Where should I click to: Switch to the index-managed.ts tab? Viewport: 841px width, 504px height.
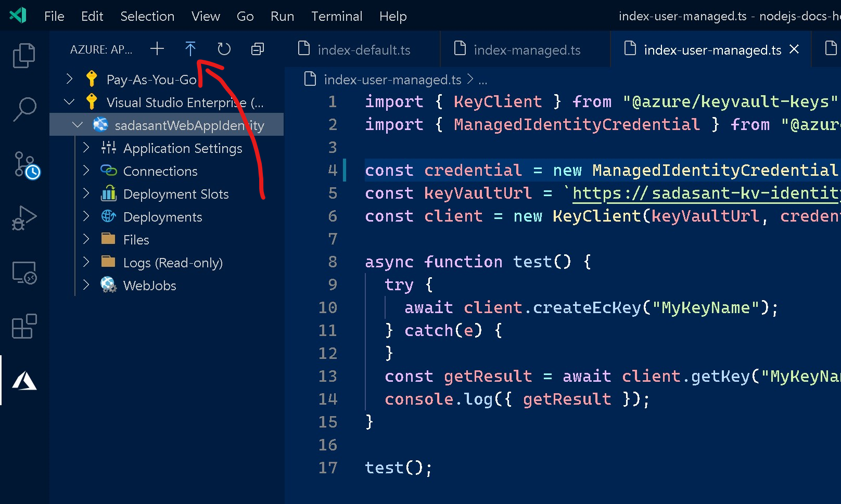[525, 49]
